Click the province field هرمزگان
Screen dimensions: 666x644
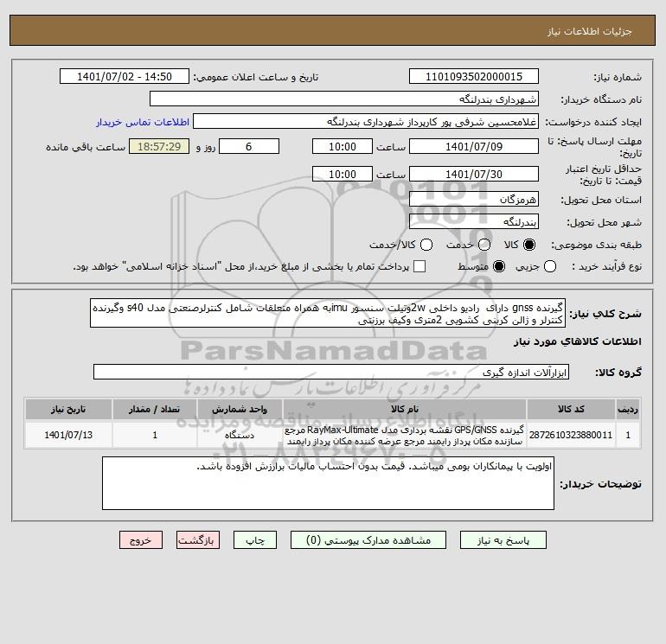[x=474, y=199]
